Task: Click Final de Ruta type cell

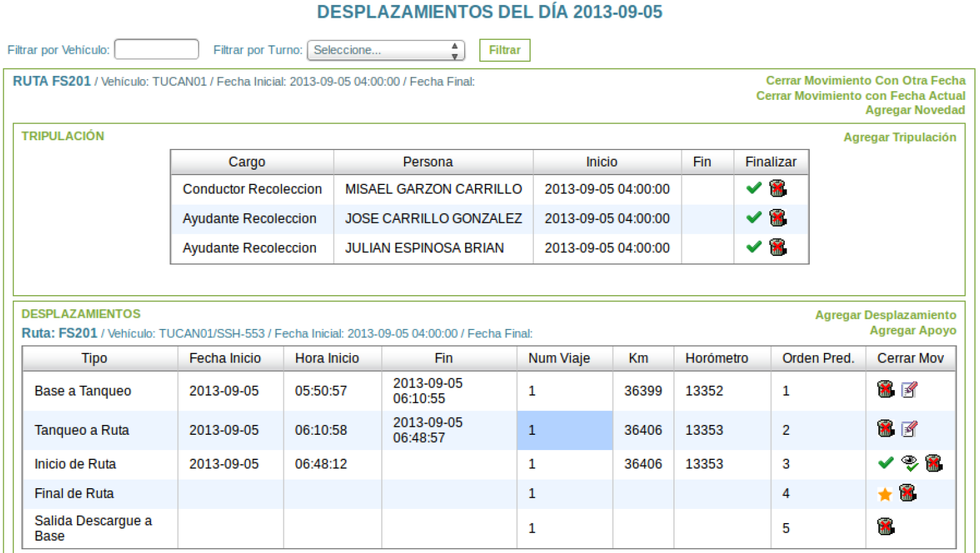Action: click(100, 493)
